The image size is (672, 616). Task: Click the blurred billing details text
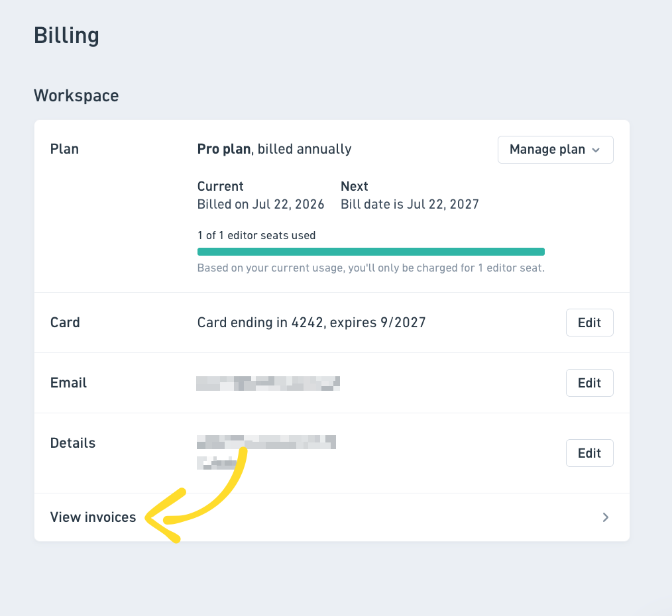tap(266, 452)
